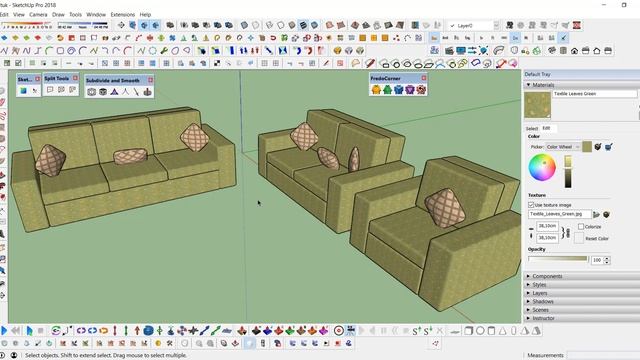Click the green wrench icon in toolbar
The width and height of the screenshot is (640, 360).
164,51
